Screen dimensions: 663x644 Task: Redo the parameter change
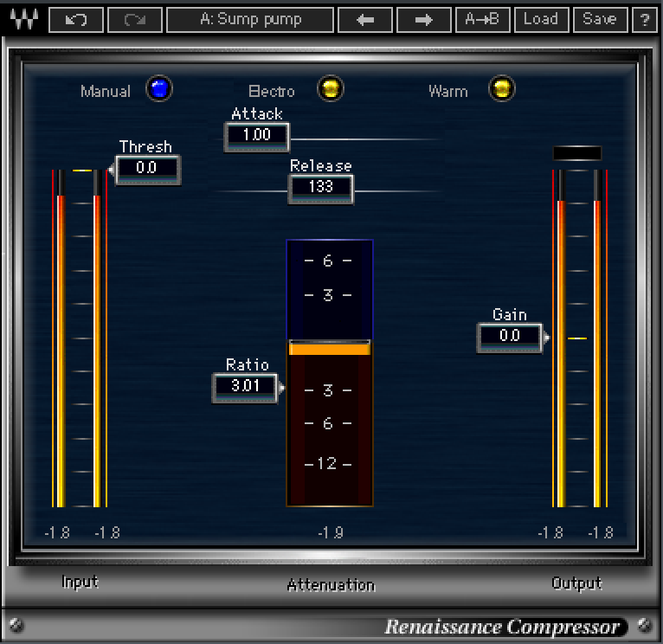pos(135,19)
